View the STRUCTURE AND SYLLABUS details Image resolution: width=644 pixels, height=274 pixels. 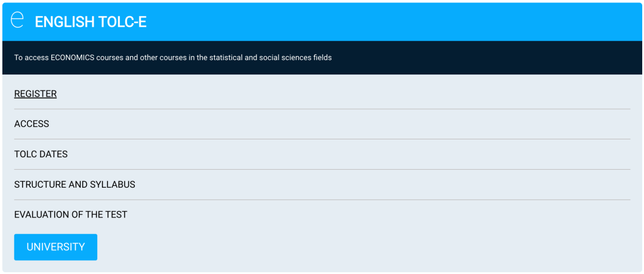tap(75, 185)
